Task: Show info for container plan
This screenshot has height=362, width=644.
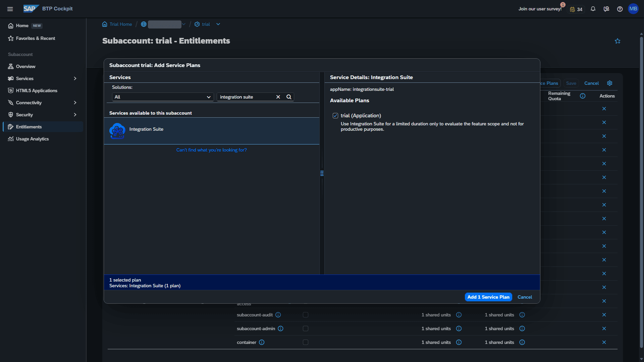Action: click(x=262, y=342)
